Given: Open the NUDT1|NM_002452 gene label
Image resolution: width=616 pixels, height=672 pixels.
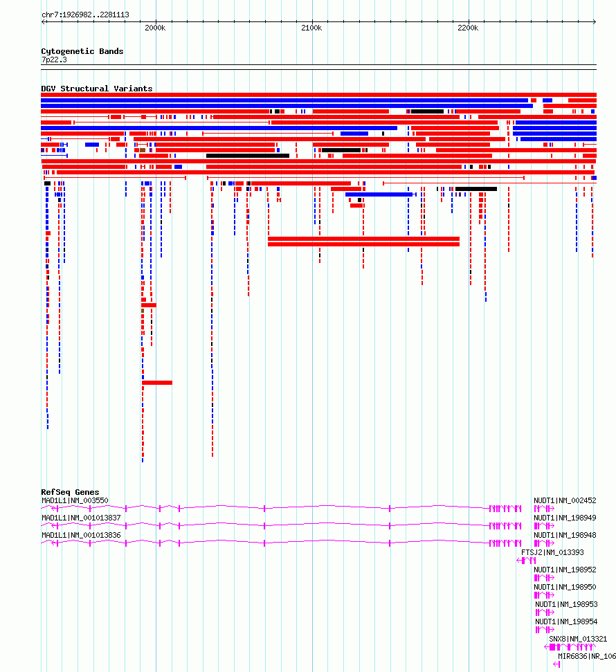Looking at the screenshot, I should pos(565,500).
